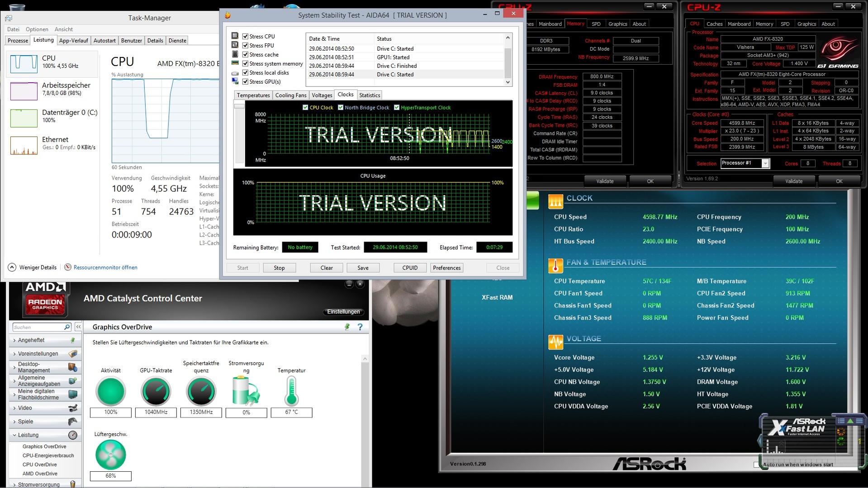Screen dimensions: 868x488
Task: Switch to Autostart tab in Task-Manager
Action: [x=104, y=40]
